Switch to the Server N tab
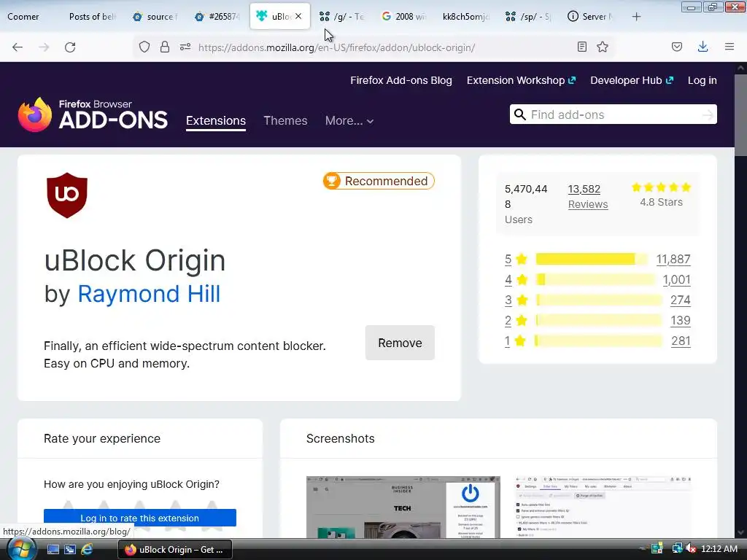This screenshot has height=560, width=747. tap(591, 17)
